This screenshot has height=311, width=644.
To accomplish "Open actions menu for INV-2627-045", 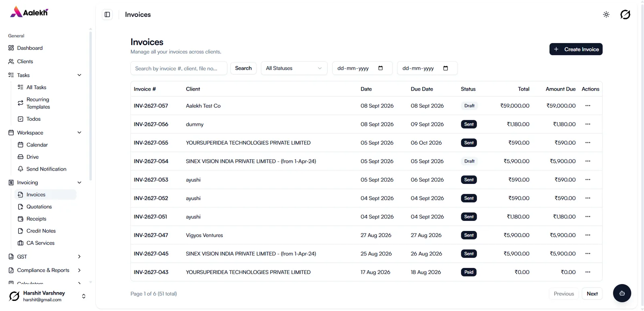I will pos(588,254).
